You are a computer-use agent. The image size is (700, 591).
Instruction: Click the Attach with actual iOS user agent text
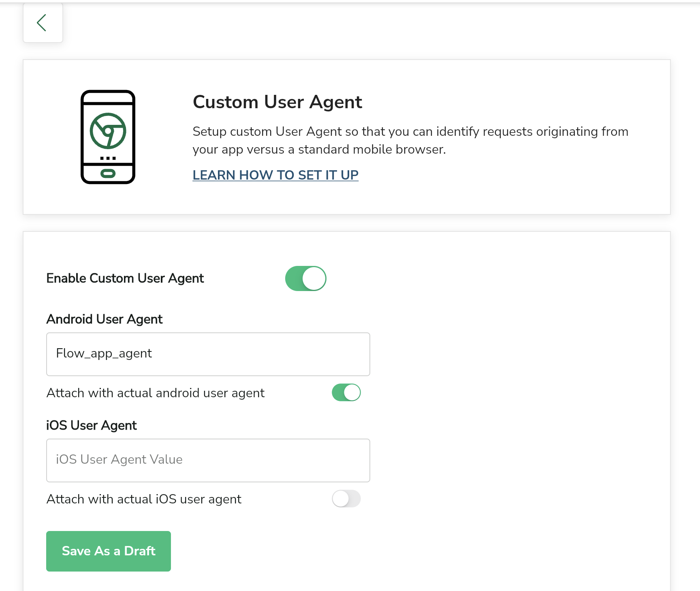click(144, 499)
